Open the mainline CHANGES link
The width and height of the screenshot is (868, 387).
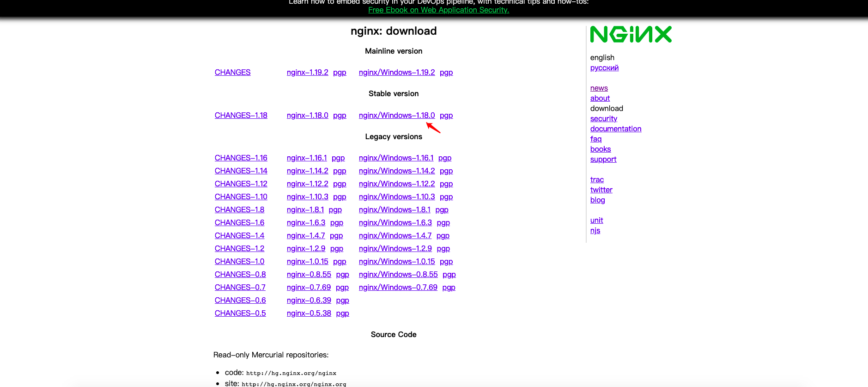click(x=232, y=73)
